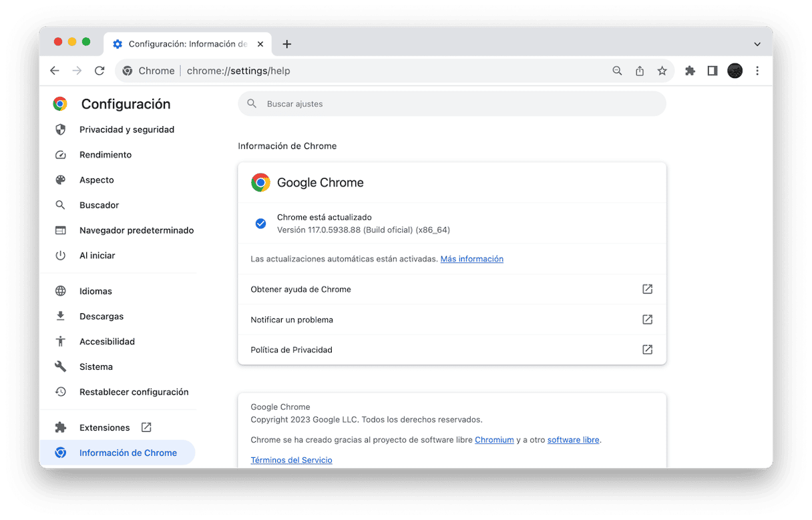
Task: Expand the tab search chevron
Action: tap(757, 44)
